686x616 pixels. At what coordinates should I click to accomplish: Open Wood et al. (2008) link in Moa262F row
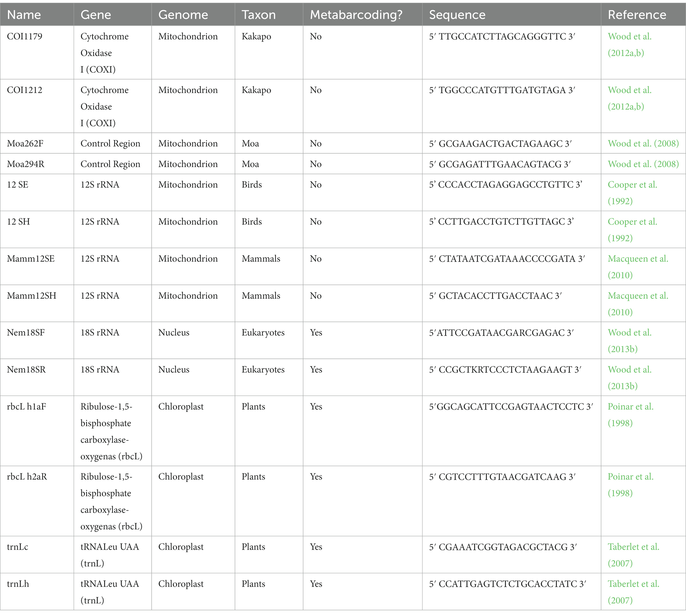pyautogui.click(x=643, y=143)
